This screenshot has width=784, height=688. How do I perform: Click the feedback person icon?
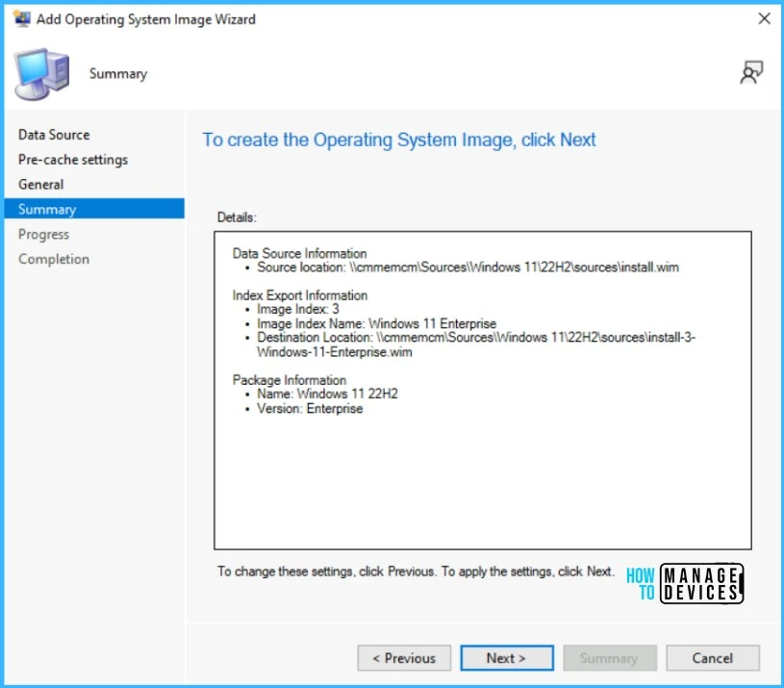751,72
